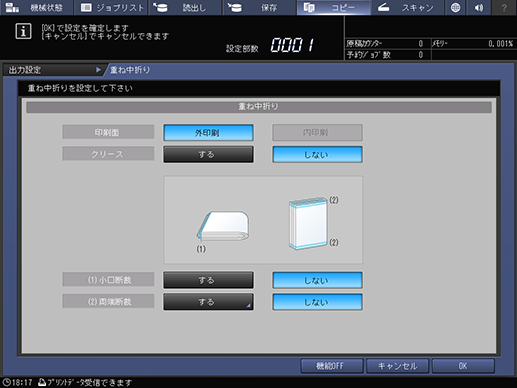Confirm settings with OK button
517x388 pixels.
click(x=463, y=366)
